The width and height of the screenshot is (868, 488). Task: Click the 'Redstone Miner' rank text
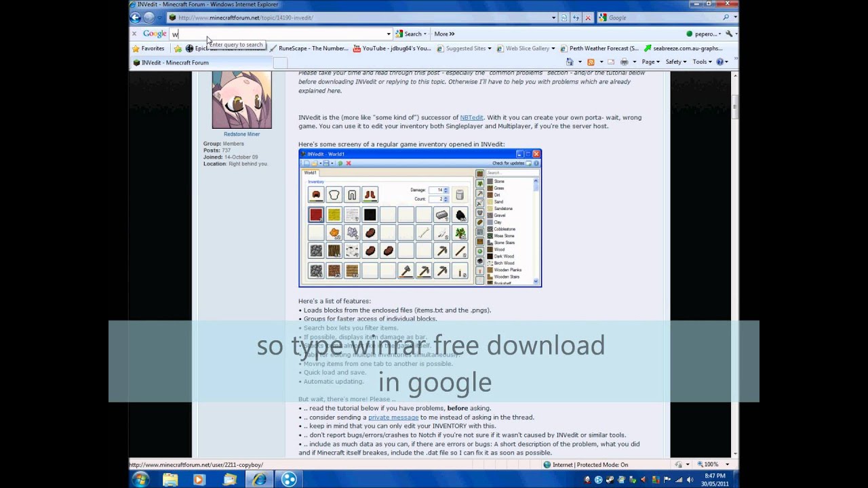click(241, 134)
